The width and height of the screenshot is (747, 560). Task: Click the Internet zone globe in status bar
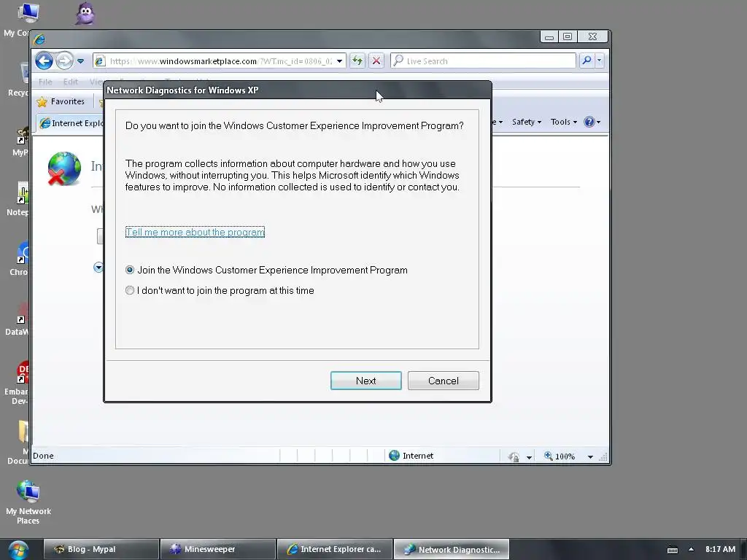click(x=394, y=456)
